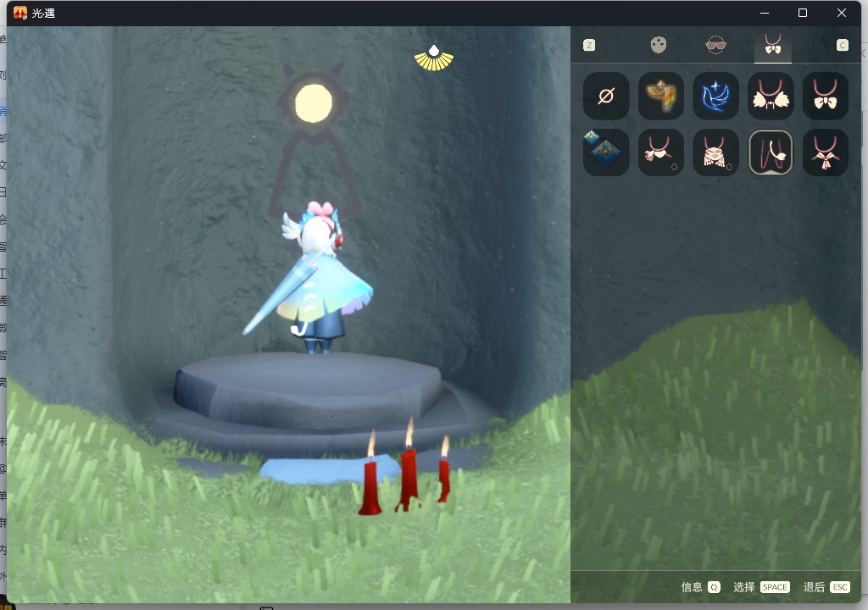Click the character standing on stone platform
The height and width of the screenshot is (610, 868).
tap(314, 280)
